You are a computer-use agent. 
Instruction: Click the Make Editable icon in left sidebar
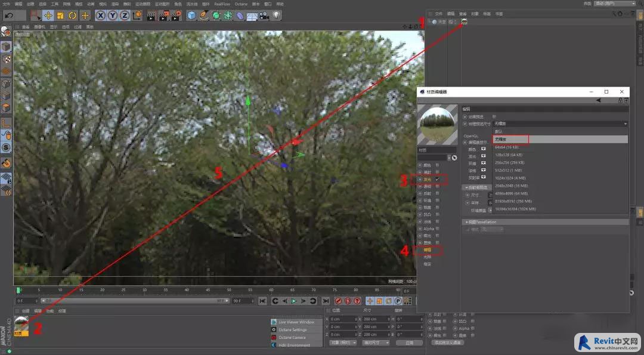[x=6, y=32]
